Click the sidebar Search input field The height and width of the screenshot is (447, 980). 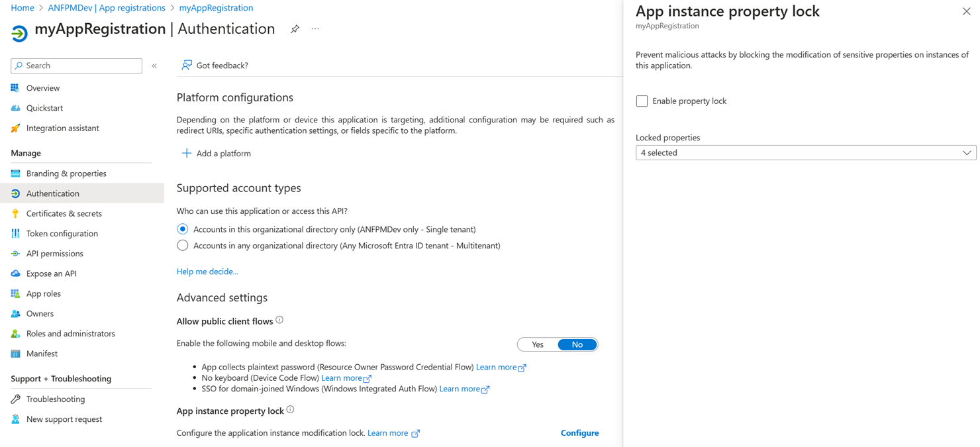[x=76, y=66]
